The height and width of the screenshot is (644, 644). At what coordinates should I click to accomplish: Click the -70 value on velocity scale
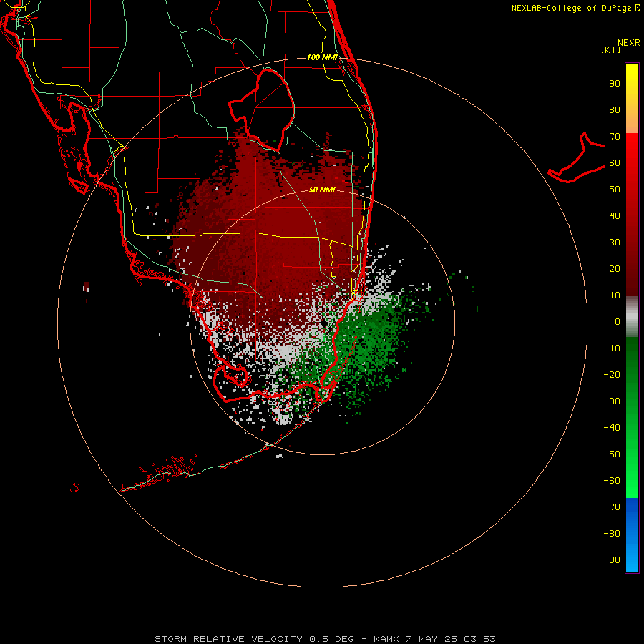612,507
